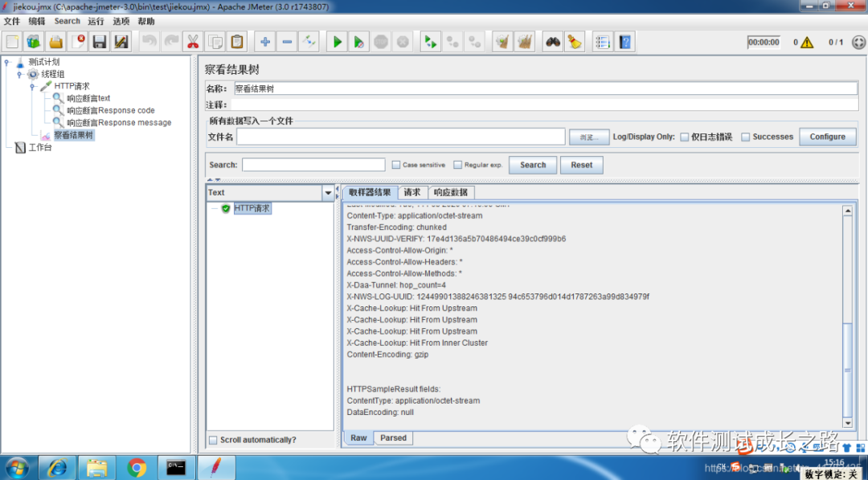Click the Cut scissors icon
Image resolution: width=868 pixels, height=480 pixels.
pos(193,42)
